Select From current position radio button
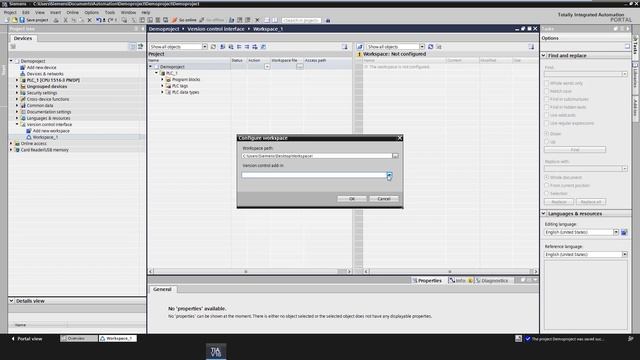Screen dimensions: 640x360 pos(547,186)
